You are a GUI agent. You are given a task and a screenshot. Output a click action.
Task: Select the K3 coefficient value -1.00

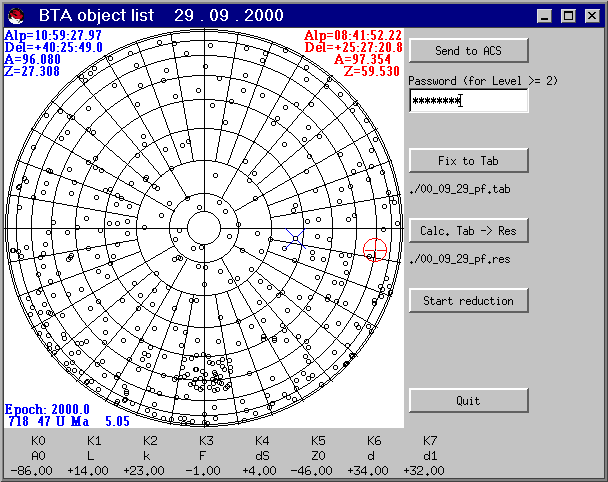pyautogui.click(x=206, y=469)
